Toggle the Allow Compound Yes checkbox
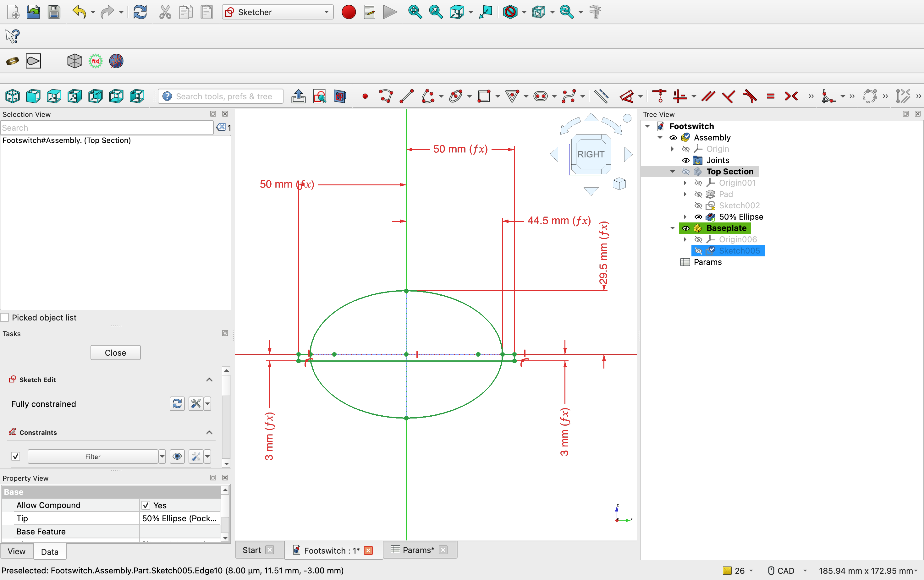924x580 pixels. (x=146, y=505)
